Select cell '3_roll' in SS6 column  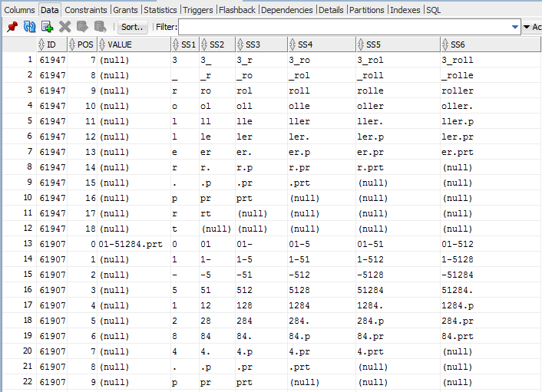[x=491, y=60]
